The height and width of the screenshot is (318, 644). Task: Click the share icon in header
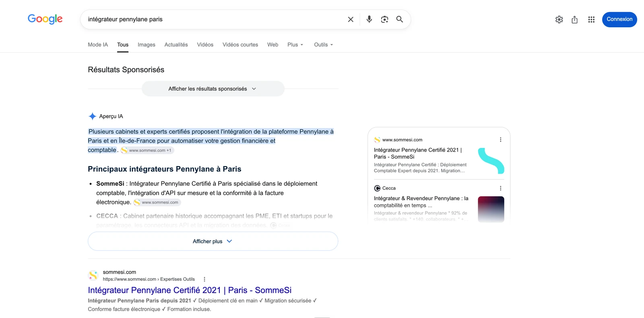tap(574, 19)
